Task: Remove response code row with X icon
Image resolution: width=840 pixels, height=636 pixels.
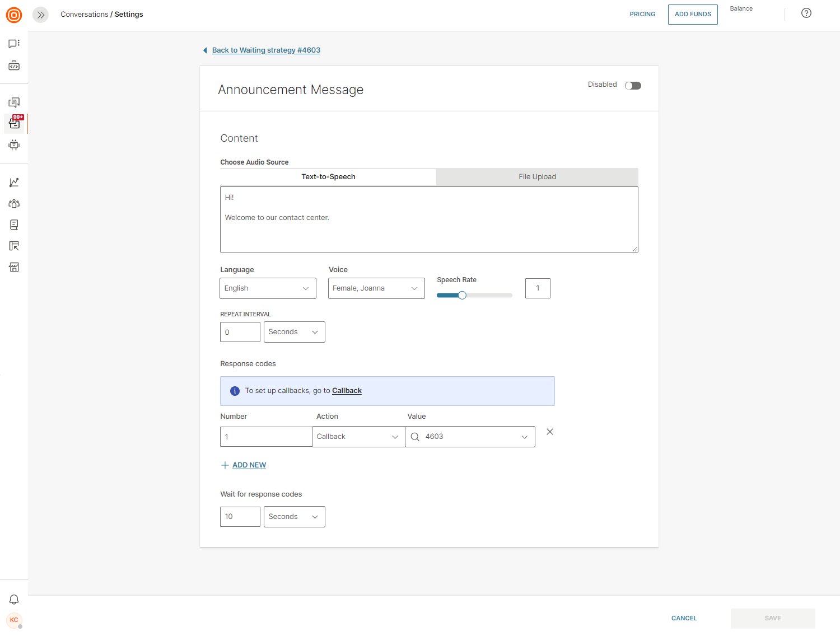Action: tap(549, 432)
